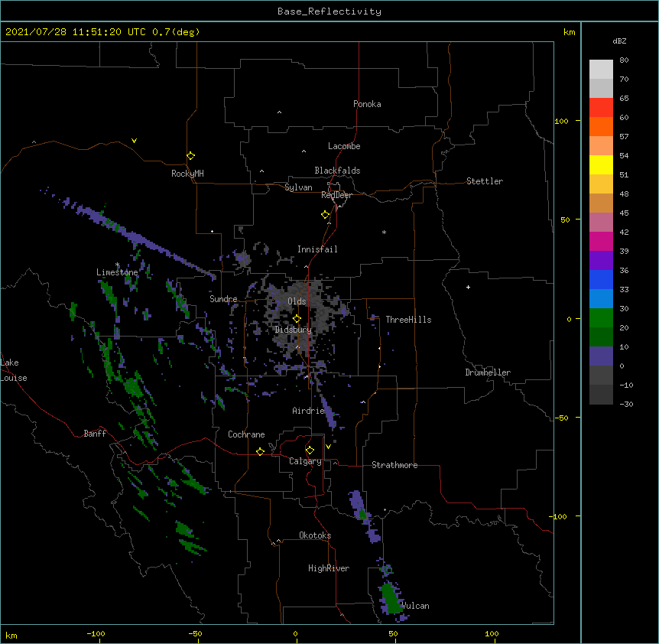
Task: Click the 57 value in the dBZ legend
Action: [624, 137]
